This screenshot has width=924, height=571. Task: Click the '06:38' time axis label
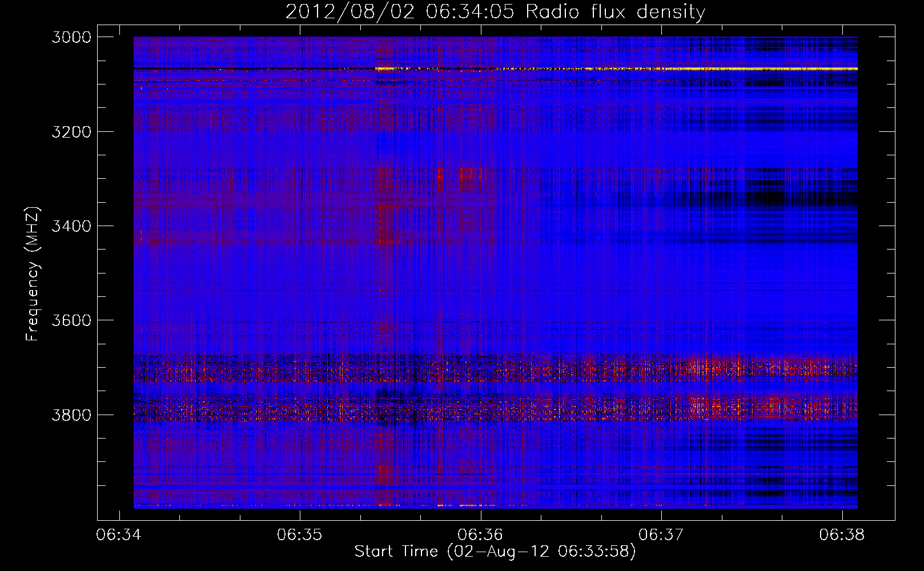click(842, 535)
